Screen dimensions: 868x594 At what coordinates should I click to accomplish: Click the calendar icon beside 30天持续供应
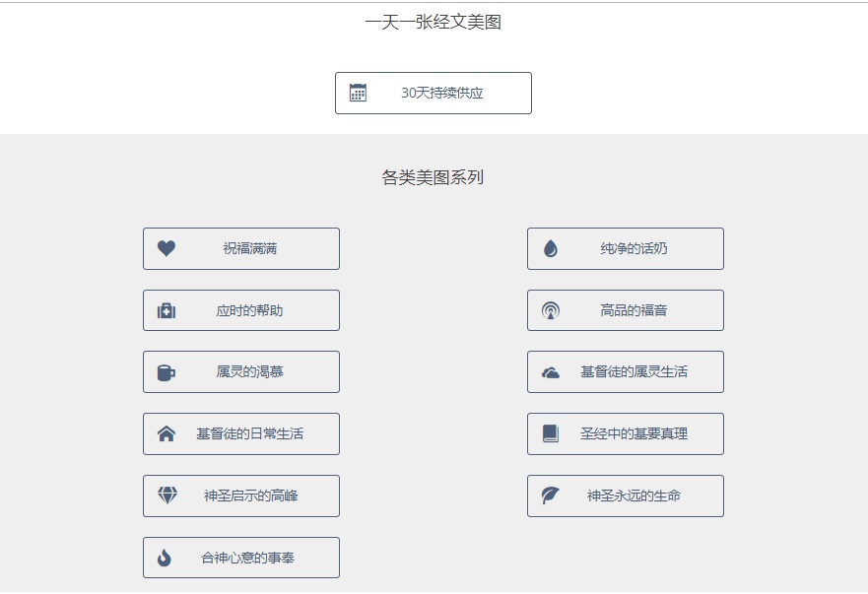click(x=358, y=93)
